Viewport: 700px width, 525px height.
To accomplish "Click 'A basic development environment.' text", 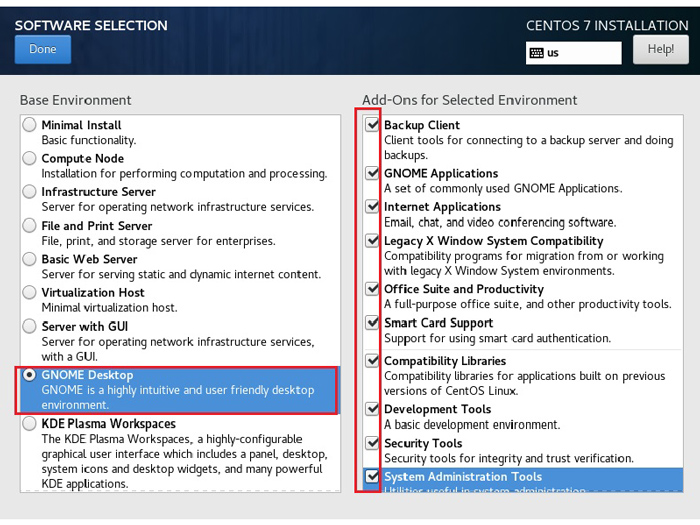I will [x=472, y=425].
